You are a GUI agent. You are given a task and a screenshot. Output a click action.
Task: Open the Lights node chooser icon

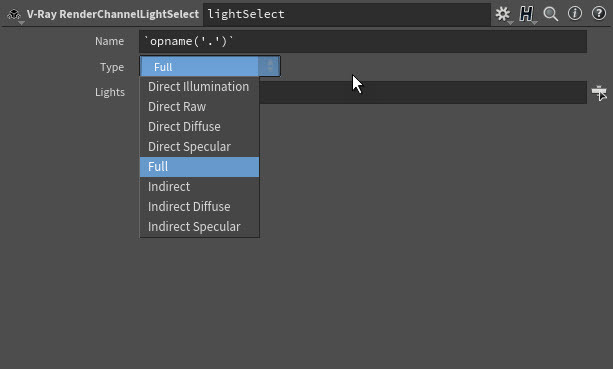point(599,93)
